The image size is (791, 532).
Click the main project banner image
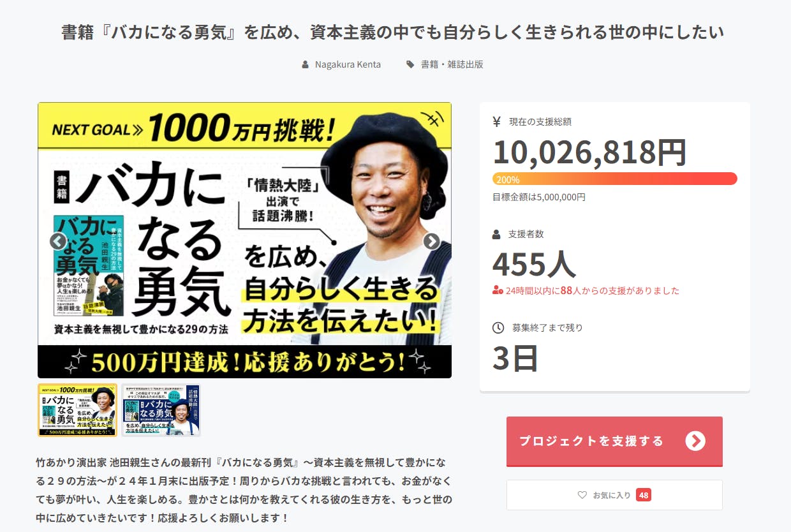(x=245, y=240)
